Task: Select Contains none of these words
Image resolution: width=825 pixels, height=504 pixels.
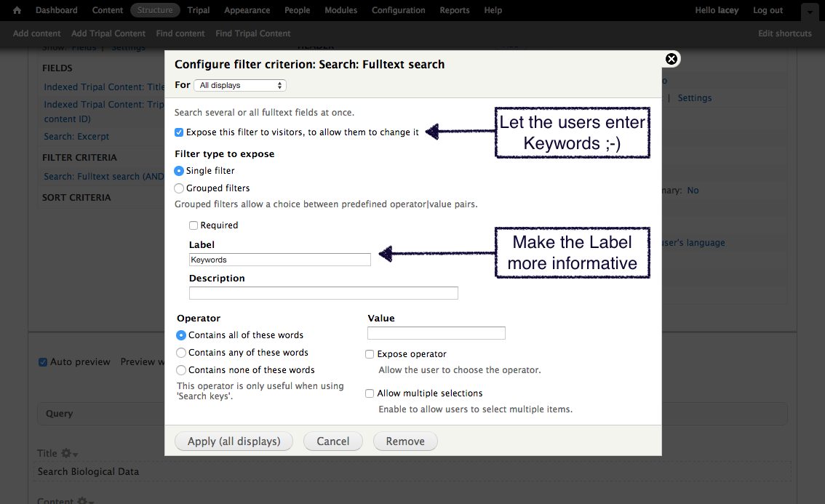Action: click(x=181, y=370)
